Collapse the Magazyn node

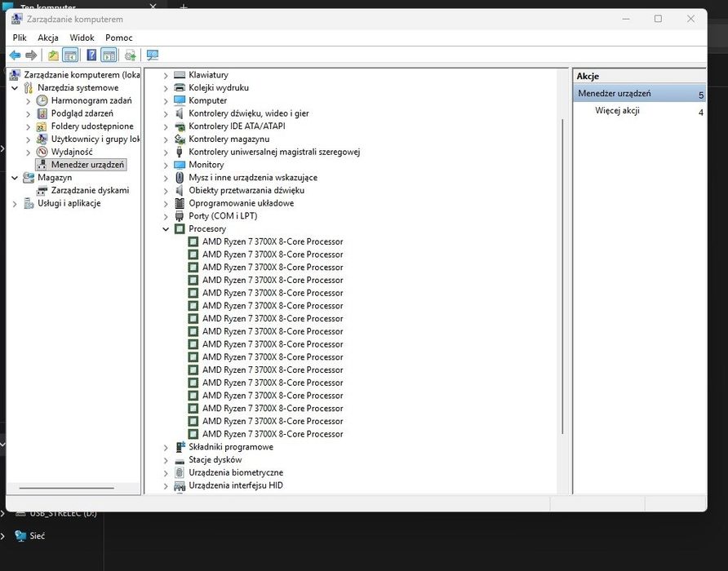15,178
